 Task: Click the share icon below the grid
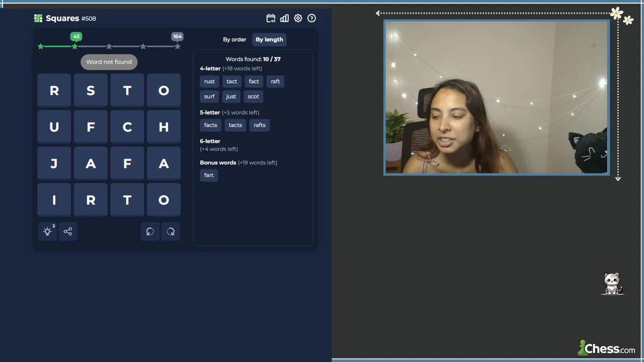click(68, 231)
